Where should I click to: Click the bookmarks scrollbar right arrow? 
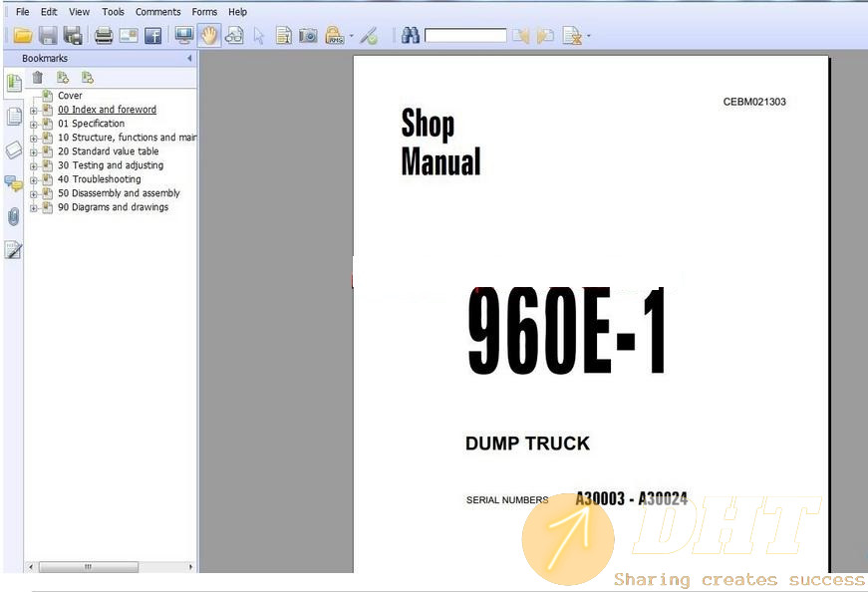point(191,567)
